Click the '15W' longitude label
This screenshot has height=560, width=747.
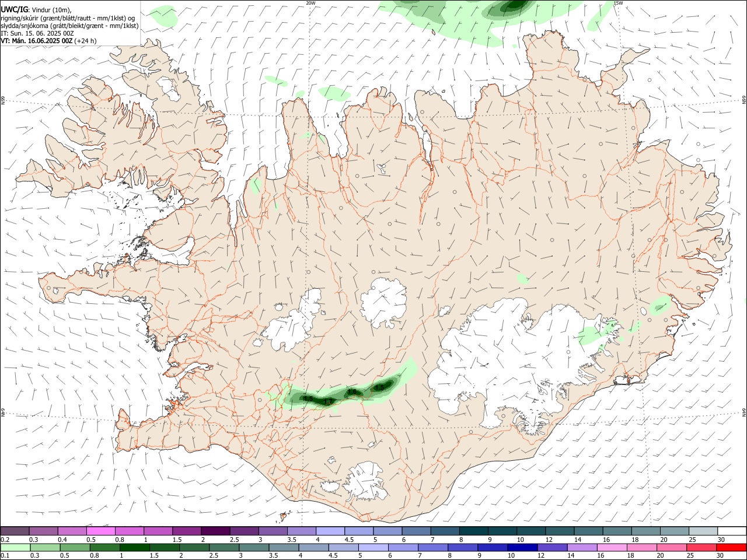click(x=618, y=3)
